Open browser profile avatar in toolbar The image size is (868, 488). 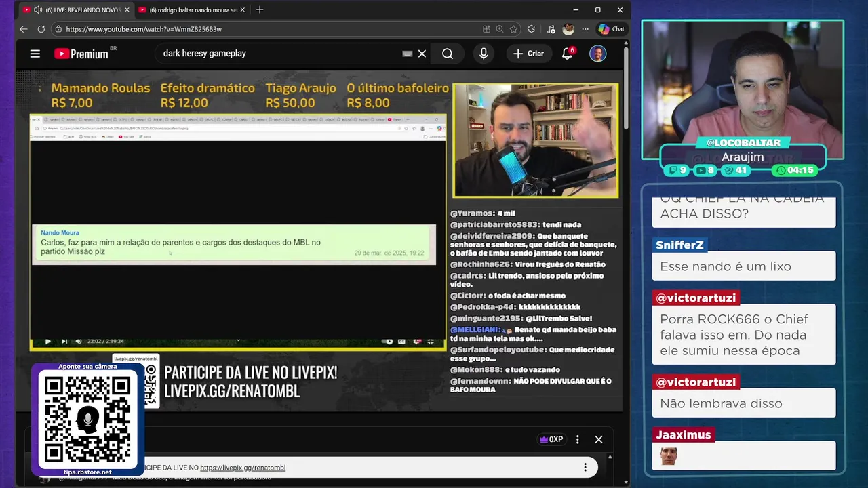coord(568,29)
